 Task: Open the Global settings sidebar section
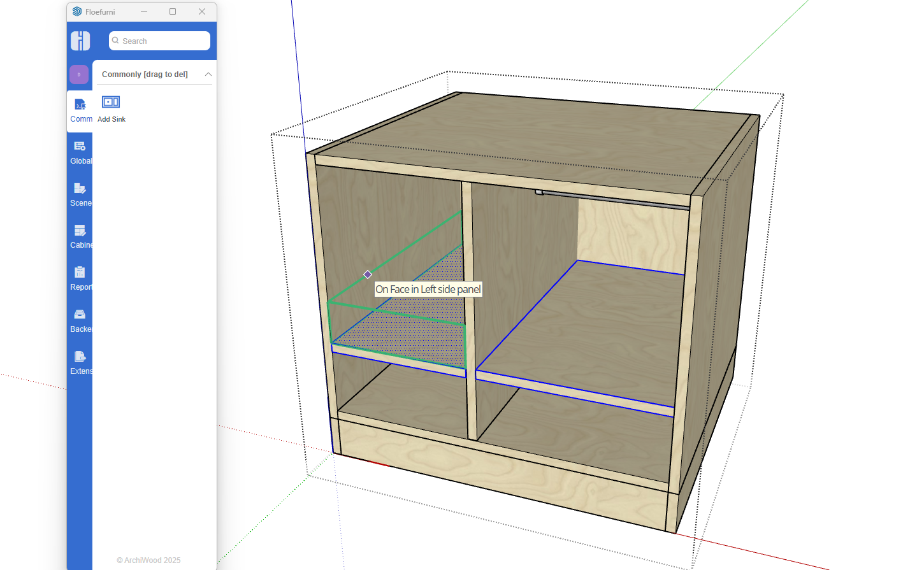pos(80,153)
